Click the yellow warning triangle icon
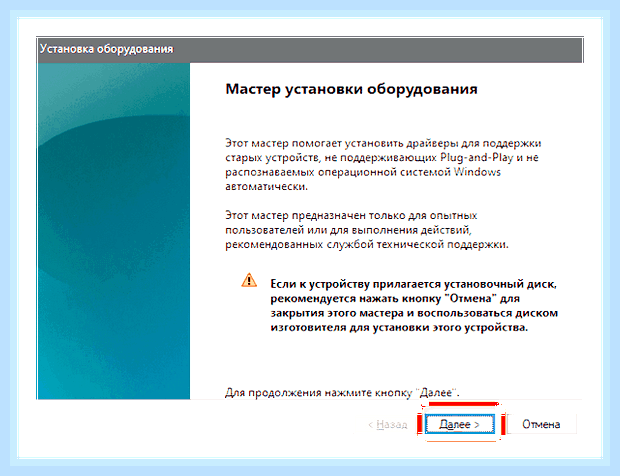The height and width of the screenshot is (476, 620). click(x=249, y=280)
